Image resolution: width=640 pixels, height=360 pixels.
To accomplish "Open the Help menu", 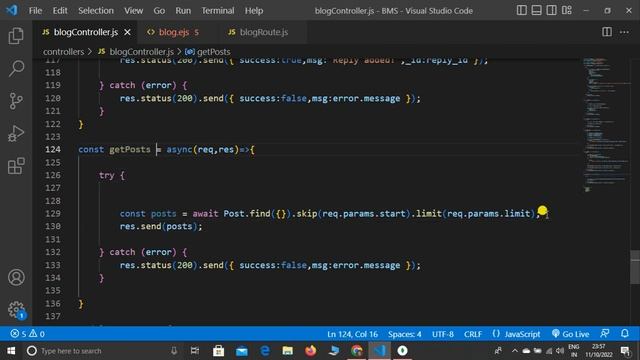I will [253, 11].
